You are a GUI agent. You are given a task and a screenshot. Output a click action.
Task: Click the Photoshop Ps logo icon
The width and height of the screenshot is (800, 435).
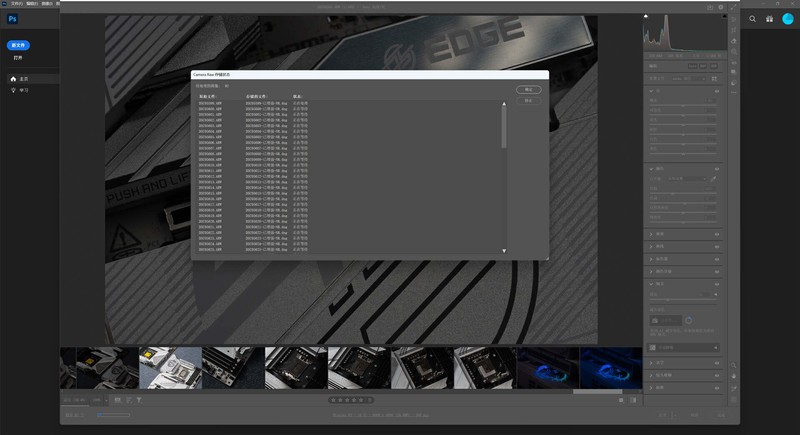pyautogui.click(x=13, y=19)
